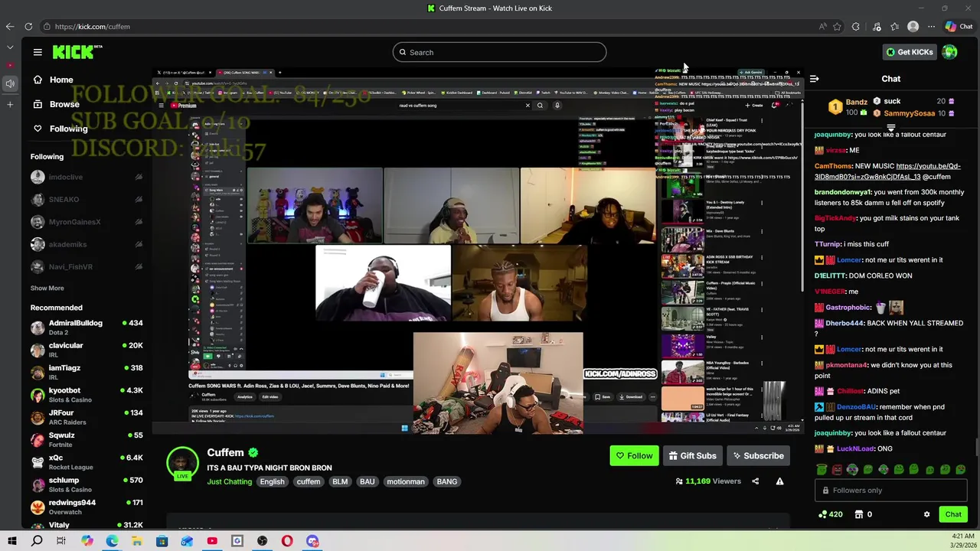Click LuckNLoad username in chat
The width and height of the screenshot is (980, 551).
[855, 449]
